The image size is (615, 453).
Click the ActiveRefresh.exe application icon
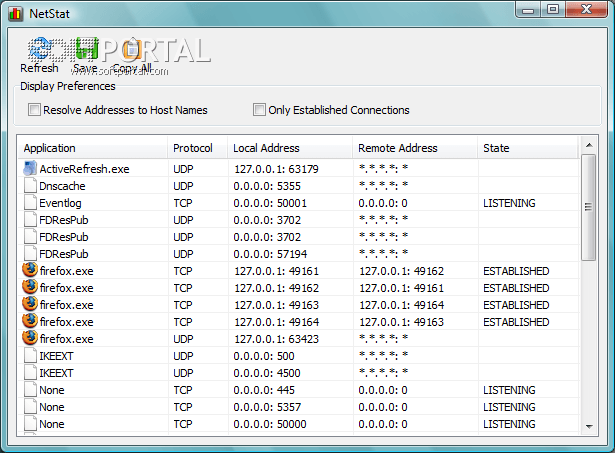(30, 168)
